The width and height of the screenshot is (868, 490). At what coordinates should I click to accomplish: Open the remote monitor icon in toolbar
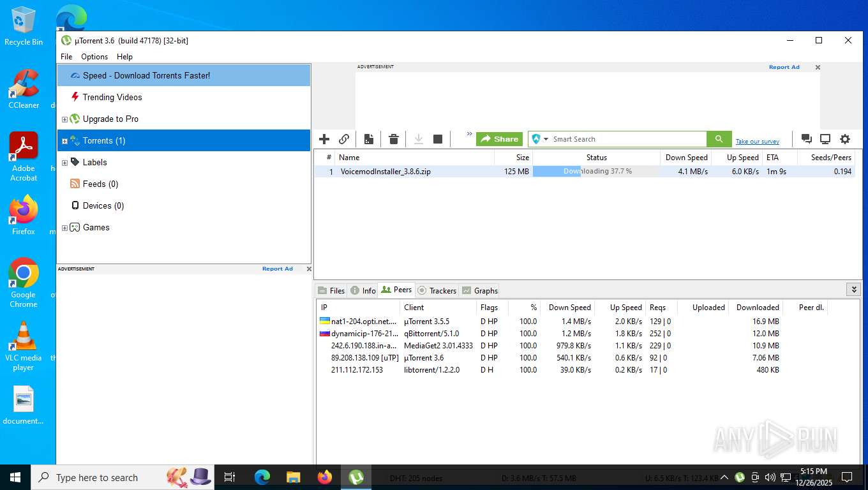825,139
